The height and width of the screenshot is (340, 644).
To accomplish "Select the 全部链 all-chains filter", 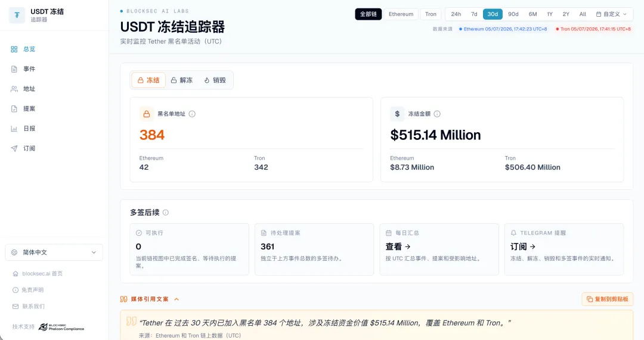I will [369, 14].
